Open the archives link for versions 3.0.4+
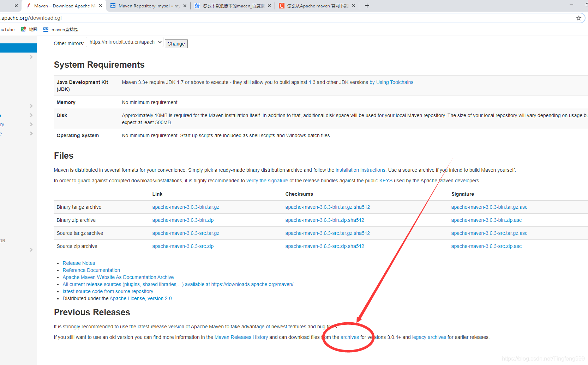 350,337
